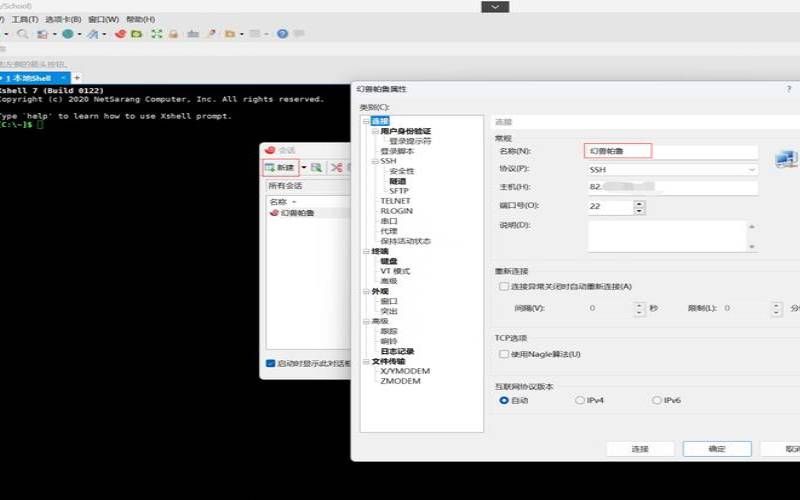Image resolution: width=800 pixels, height=500 pixels.
Task: Click the padlock lock icon in toolbar
Action: pos(173,34)
